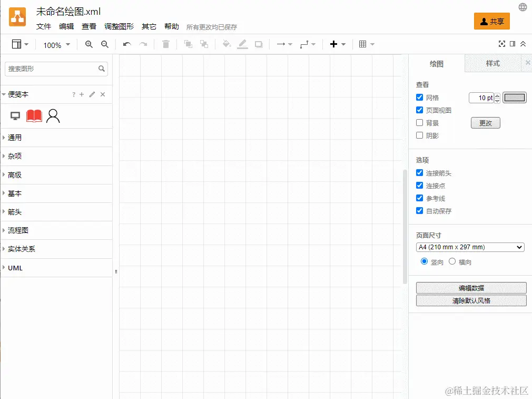The height and width of the screenshot is (399, 532).
Task: Open the A4 page size dropdown
Action: pos(470,247)
